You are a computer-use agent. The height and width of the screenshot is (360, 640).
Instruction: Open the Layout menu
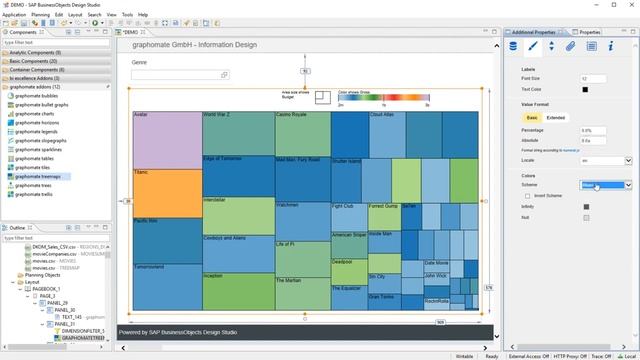tap(75, 15)
